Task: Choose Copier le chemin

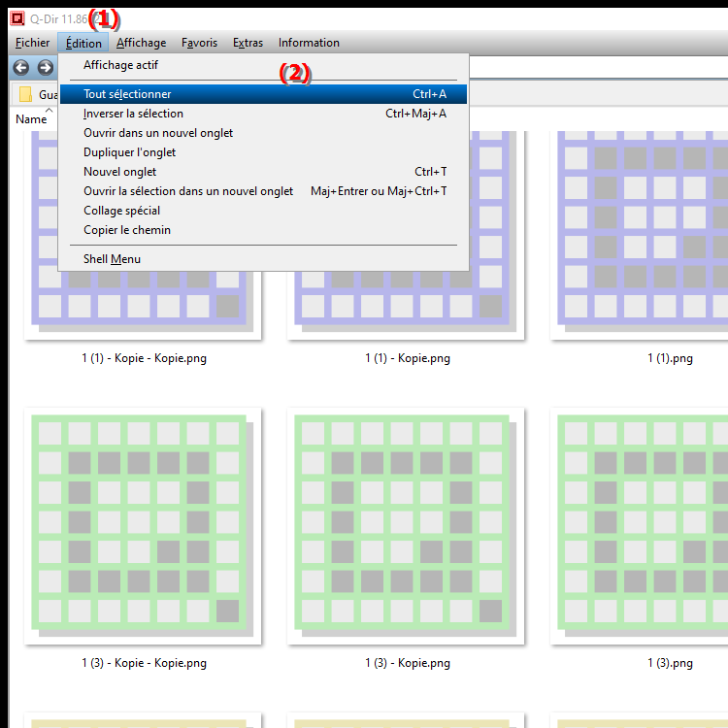Action: [263, 230]
